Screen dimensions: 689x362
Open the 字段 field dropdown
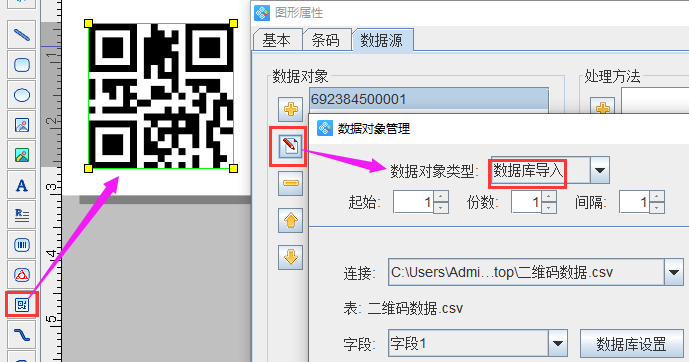[558, 343]
